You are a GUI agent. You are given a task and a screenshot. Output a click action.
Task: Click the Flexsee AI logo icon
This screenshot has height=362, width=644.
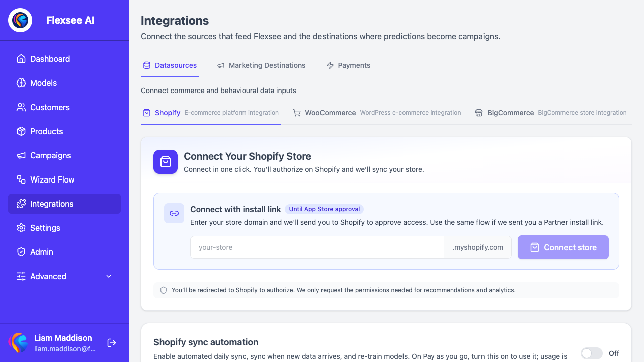(20, 20)
